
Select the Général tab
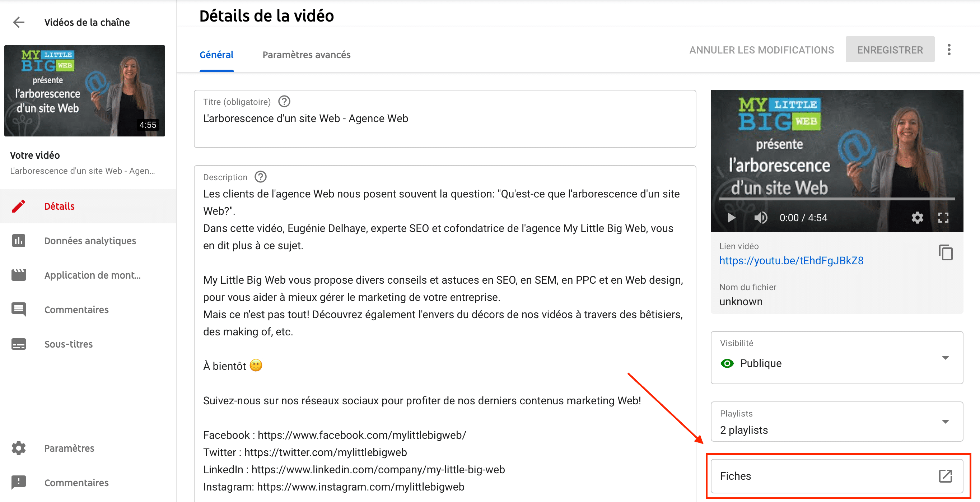tap(216, 55)
